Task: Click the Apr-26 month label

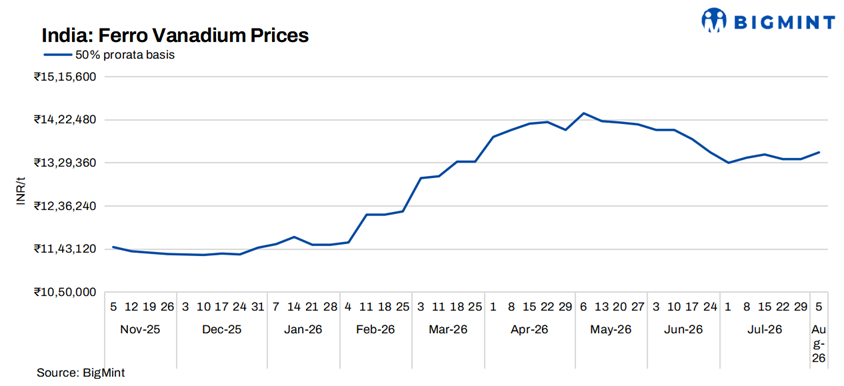Action: pos(530,329)
